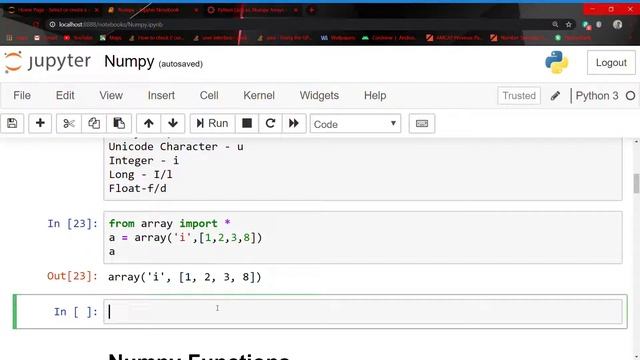Image resolution: width=640 pixels, height=360 pixels.
Task: Click the Numpy notebook title to rename
Action: click(129, 62)
